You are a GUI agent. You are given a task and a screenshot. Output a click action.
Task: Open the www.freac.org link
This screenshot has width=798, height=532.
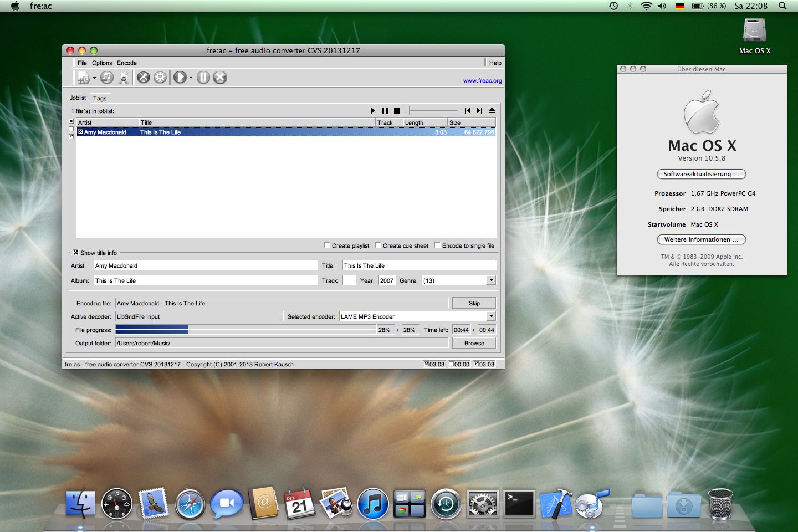click(483, 81)
